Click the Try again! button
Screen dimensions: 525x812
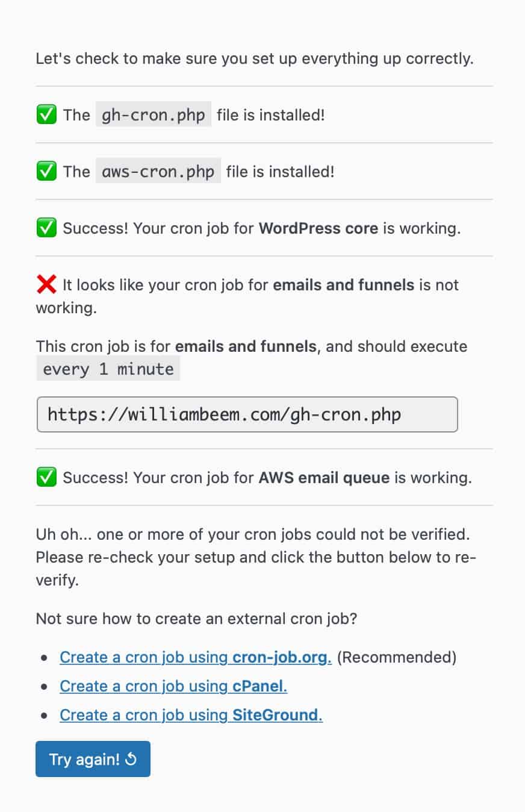pyautogui.click(x=93, y=759)
